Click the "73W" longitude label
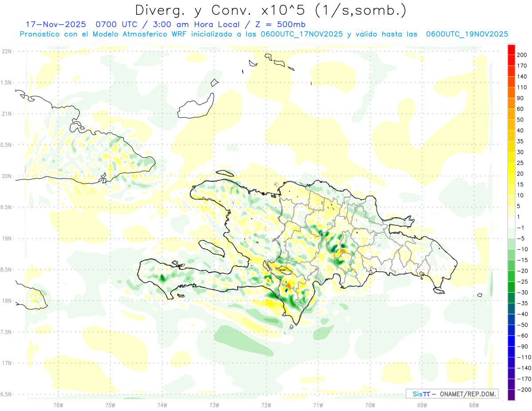The image size is (532, 411). click(214, 405)
